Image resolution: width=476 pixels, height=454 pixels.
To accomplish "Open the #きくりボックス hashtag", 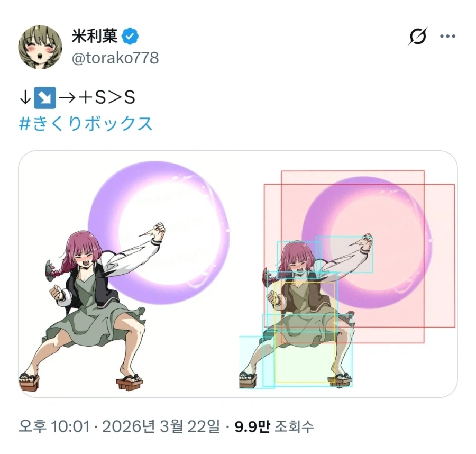I will pos(86,124).
